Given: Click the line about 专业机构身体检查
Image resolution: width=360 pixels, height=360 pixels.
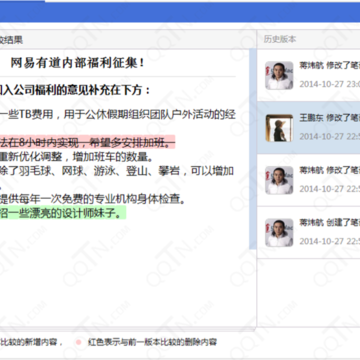Looking at the screenshot, I should (92, 199).
